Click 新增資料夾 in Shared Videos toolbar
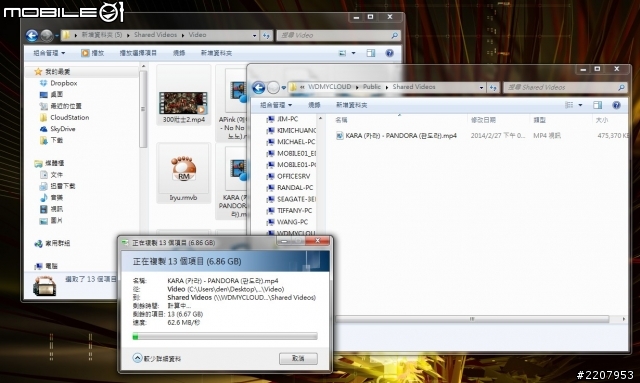 (351, 105)
